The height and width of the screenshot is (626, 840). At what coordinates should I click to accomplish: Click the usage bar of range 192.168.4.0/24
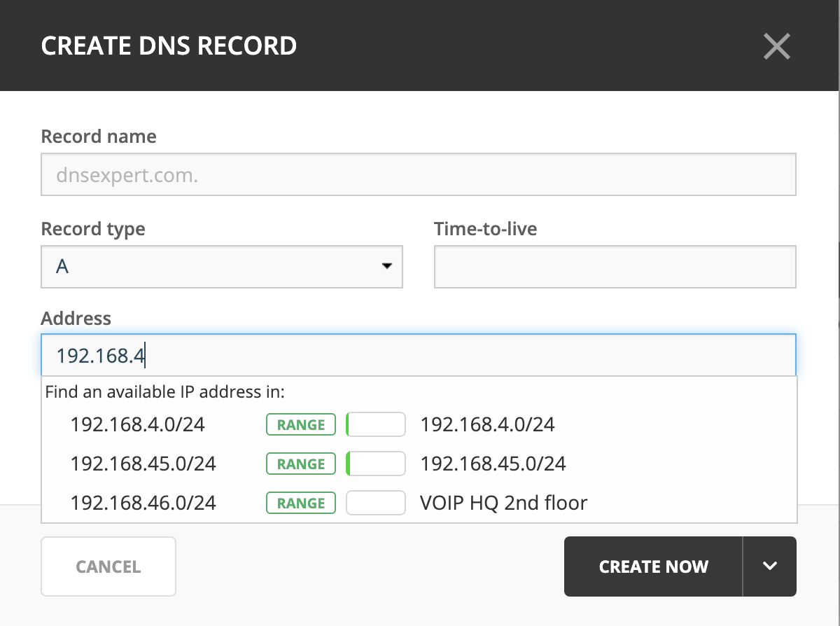pyautogui.click(x=376, y=425)
